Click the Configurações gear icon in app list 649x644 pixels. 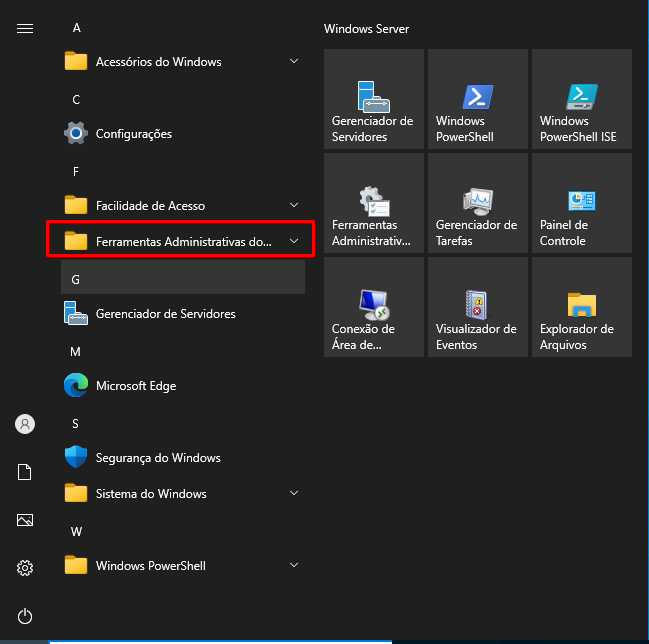coord(76,133)
